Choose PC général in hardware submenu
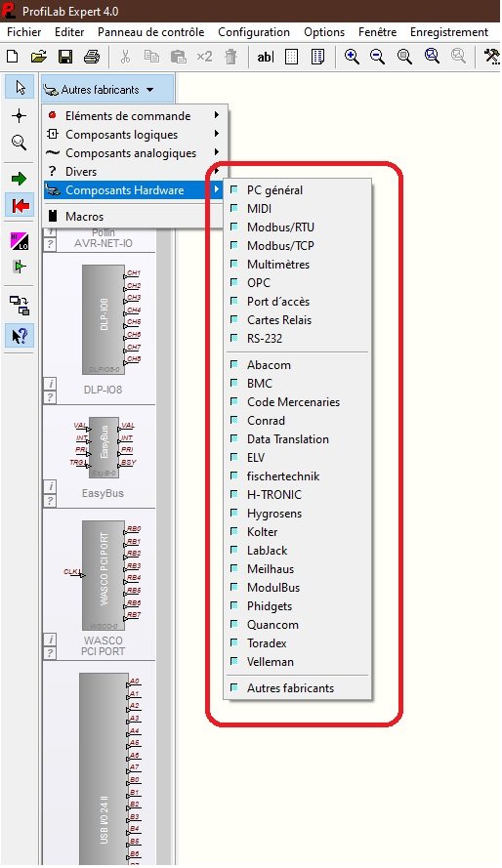Screen dimensions: 502x868 (x=298, y=189)
